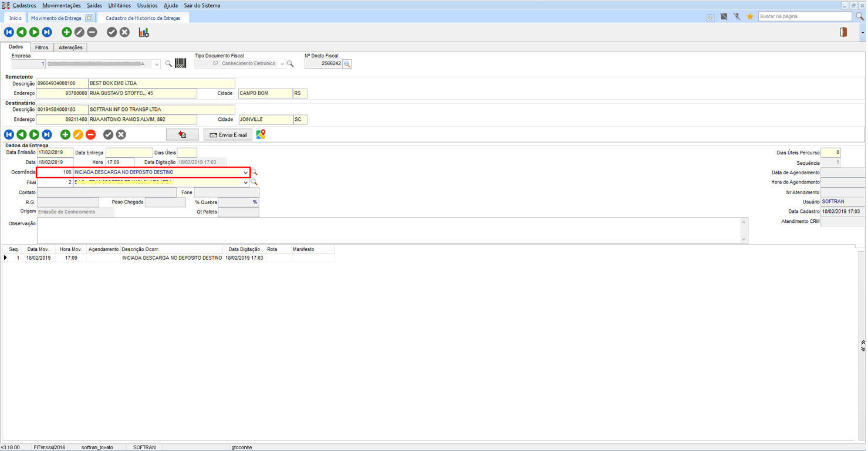This screenshot has width=868, height=451.
Task: Switch to the Início tab
Action: click(x=15, y=18)
